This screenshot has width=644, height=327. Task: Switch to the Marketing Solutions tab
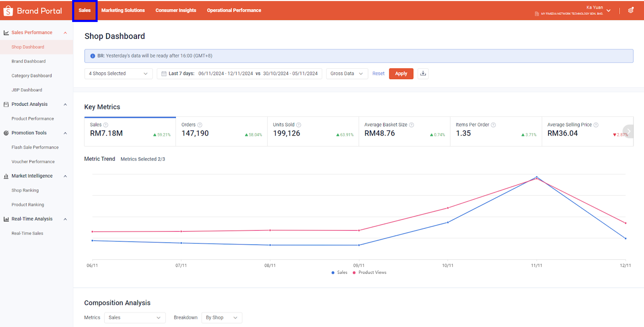[x=123, y=10]
